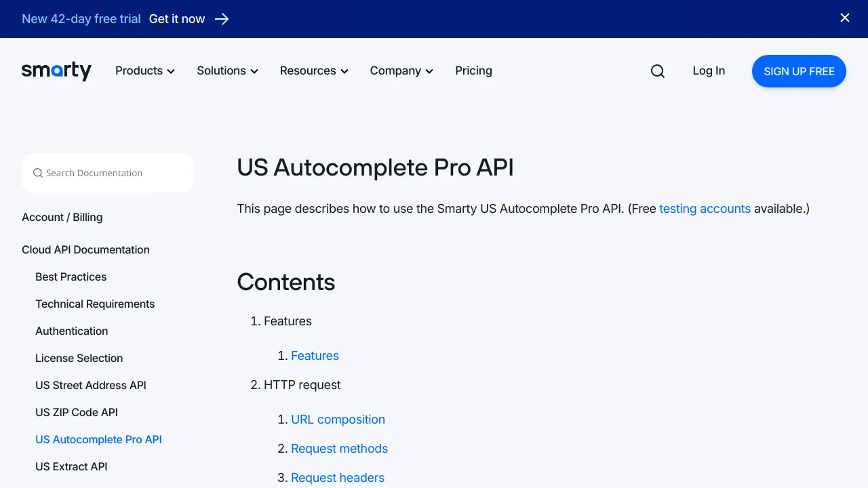Jump to URL composition section
This screenshot has width=868, height=488.
[x=338, y=420]
